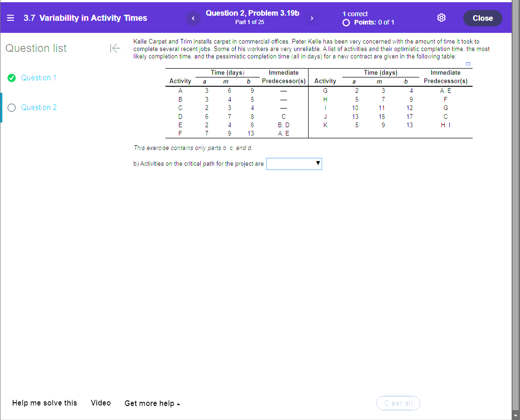
Task: Click right 'Time (days)' column header
Action: 381,72
